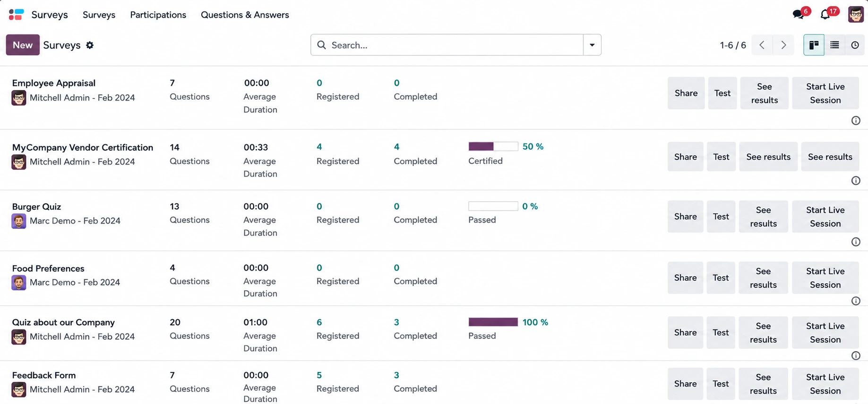Click Burger Quiz 0 % passed progress bar
Screen dimensions: 868x404
pos(493,206)
